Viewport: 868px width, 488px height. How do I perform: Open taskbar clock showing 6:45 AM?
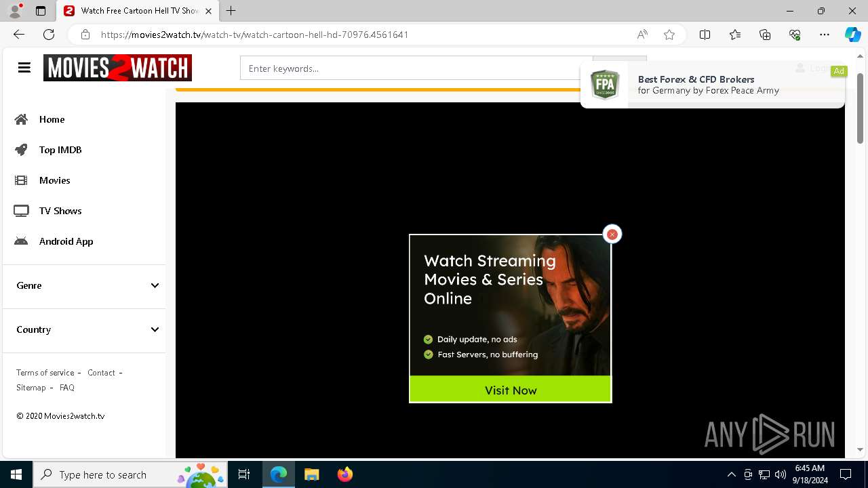811,474
